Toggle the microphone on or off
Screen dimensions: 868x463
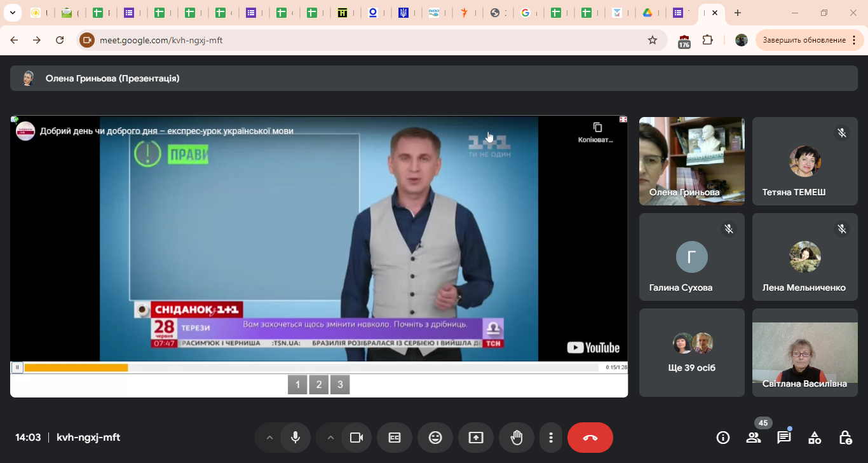295,438
